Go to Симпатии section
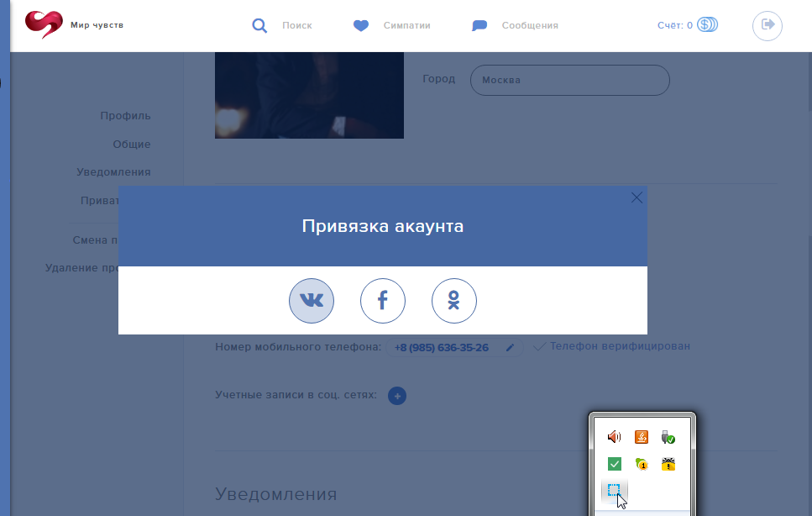The image size is (812, 516). point(407,25)
